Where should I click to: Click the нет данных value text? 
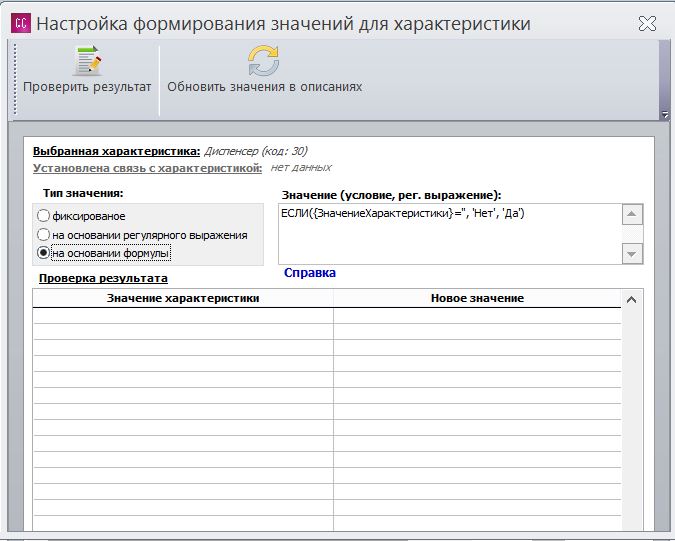pyautogui.click(x=301, y=167)
